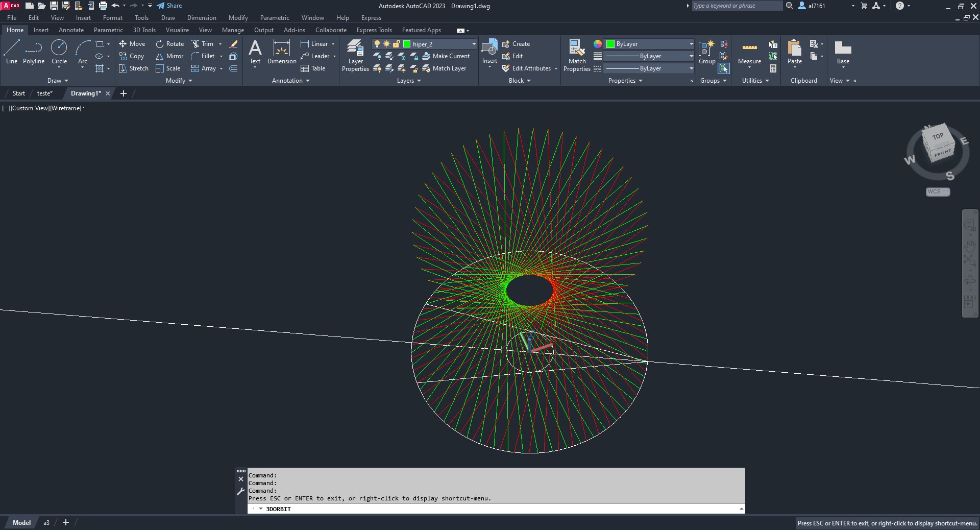980x530 pixels.
Task: Open the hiper_2 layer dropdown list
Action: [x=474, y=44]
